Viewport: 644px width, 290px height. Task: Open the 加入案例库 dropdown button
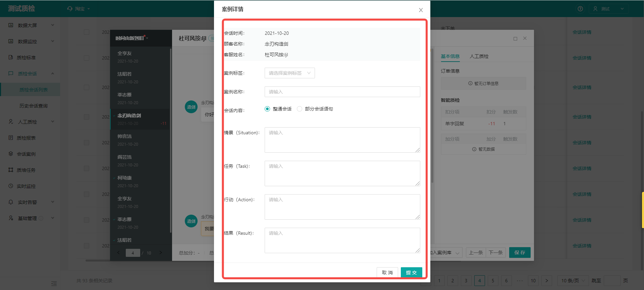446,252
